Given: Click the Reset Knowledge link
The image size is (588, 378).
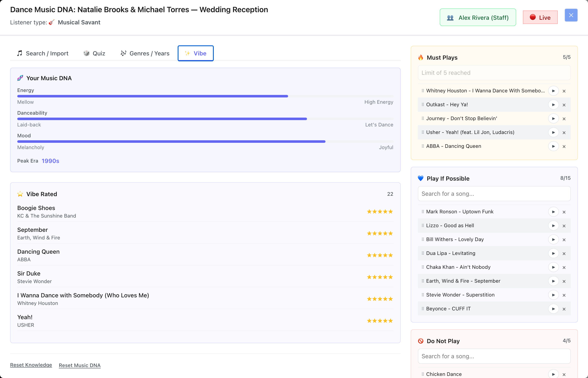Looking at the screenshot, I should [31, 365].
